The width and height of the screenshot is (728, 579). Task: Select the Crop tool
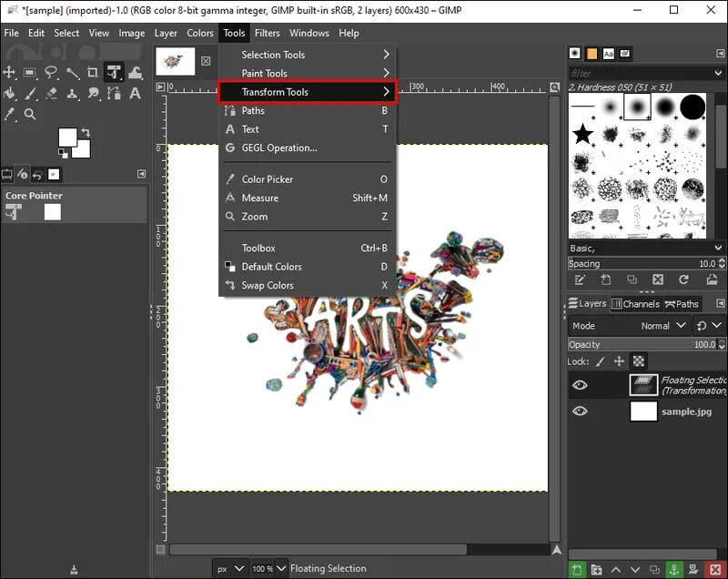pos(93,73)
